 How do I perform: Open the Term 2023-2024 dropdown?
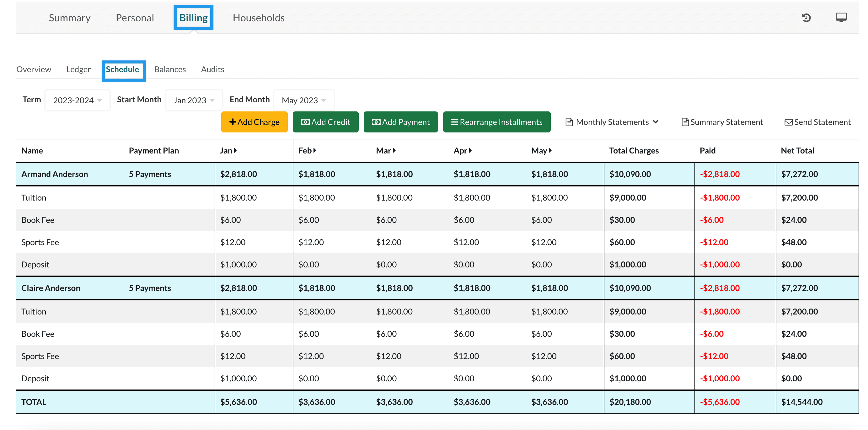tap(78, 100)
